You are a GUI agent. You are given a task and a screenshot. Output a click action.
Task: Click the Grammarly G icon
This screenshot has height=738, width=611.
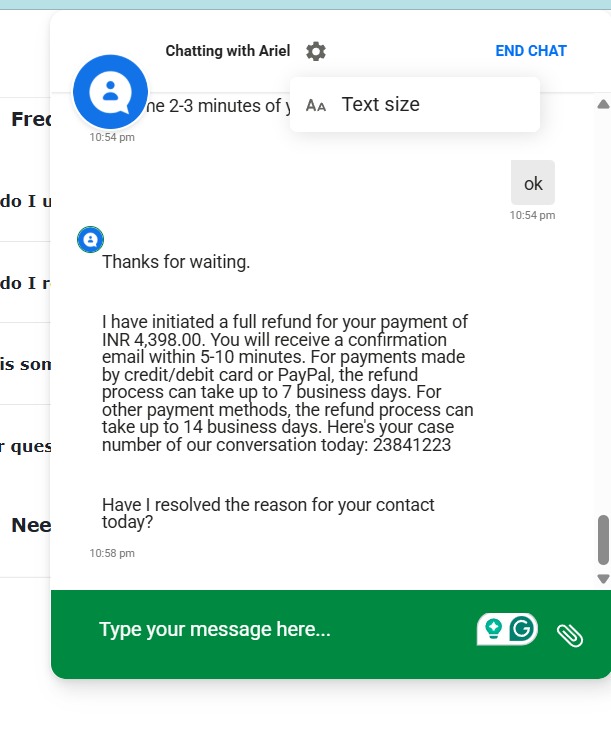coord(522,629)
